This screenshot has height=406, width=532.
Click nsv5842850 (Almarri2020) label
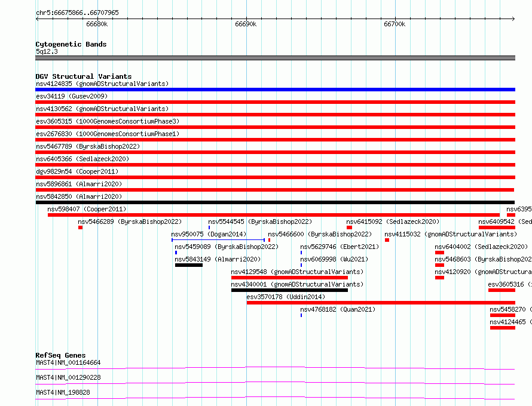(79, 196)
